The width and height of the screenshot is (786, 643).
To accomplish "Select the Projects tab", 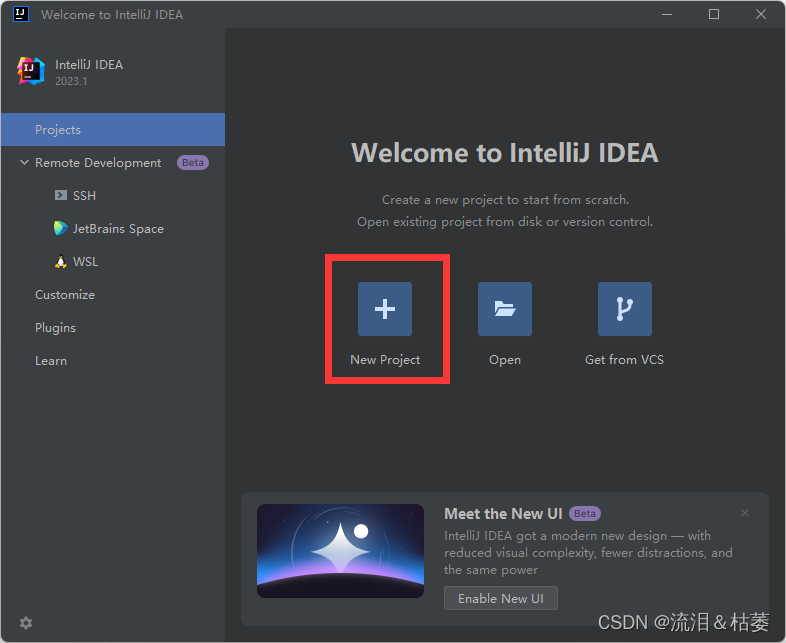I will pyautogui.click(x=113, y=129).
